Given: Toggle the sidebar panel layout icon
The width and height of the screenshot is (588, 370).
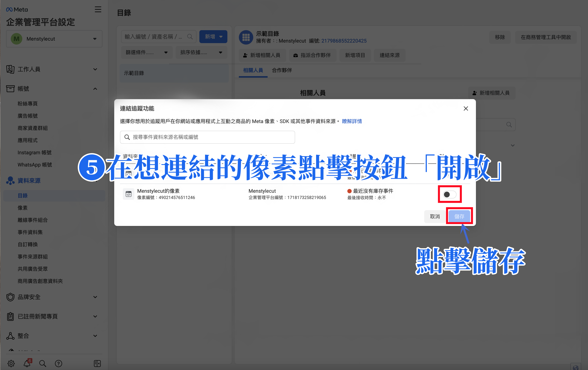Looking at the screenshot, I should pos(97,363).
